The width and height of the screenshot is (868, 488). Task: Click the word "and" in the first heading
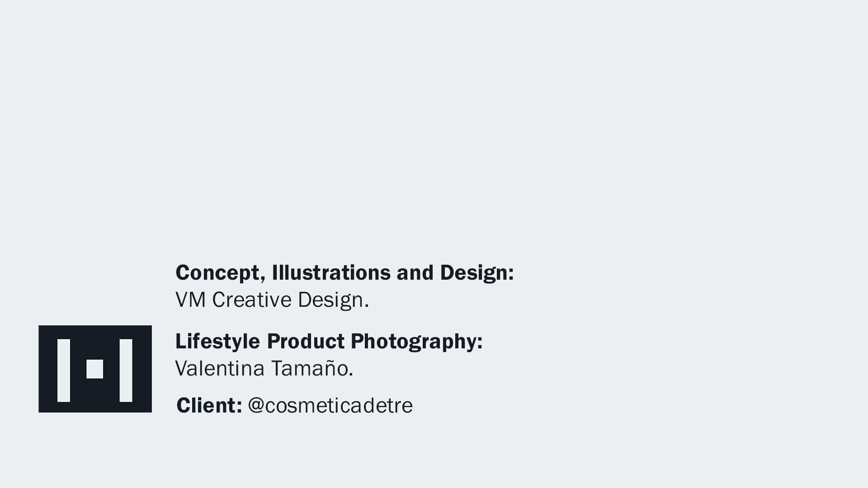pos(415,272)
